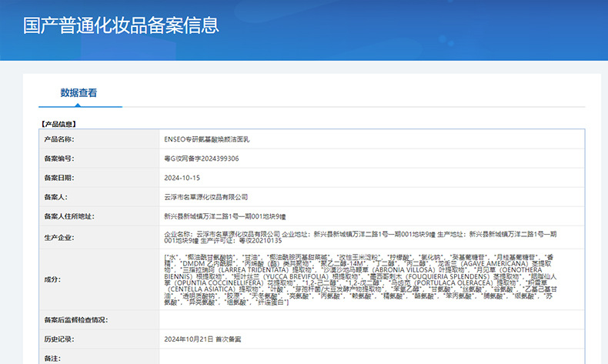The image size is (608, 364).
Task: Select product name ENSEO专研氨基酸焕颜洁面乳
Action: coord(207,139)
